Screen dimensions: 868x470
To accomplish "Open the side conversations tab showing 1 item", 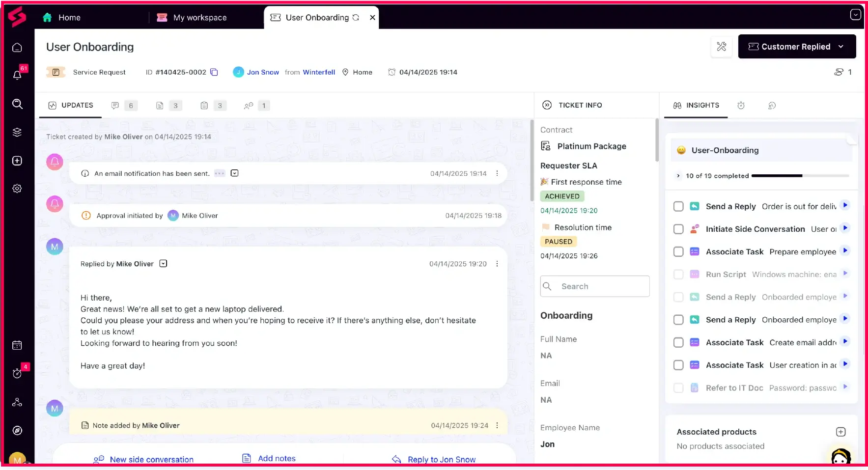I will (255, 105).
